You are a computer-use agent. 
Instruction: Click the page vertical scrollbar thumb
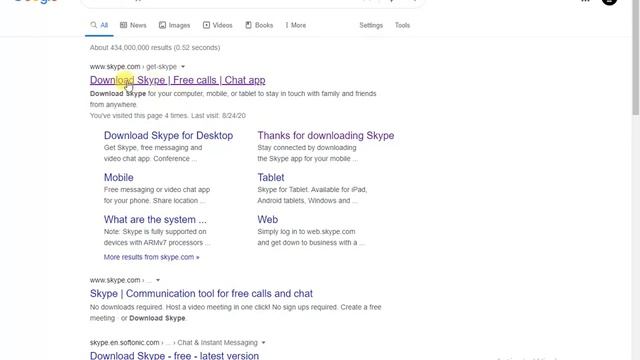tap(636, 57)
